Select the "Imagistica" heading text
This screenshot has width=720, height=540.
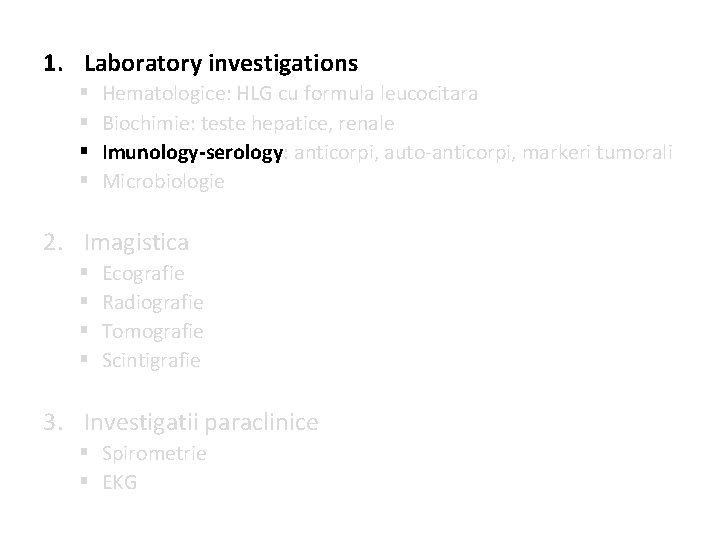click(x=137, y=242)
